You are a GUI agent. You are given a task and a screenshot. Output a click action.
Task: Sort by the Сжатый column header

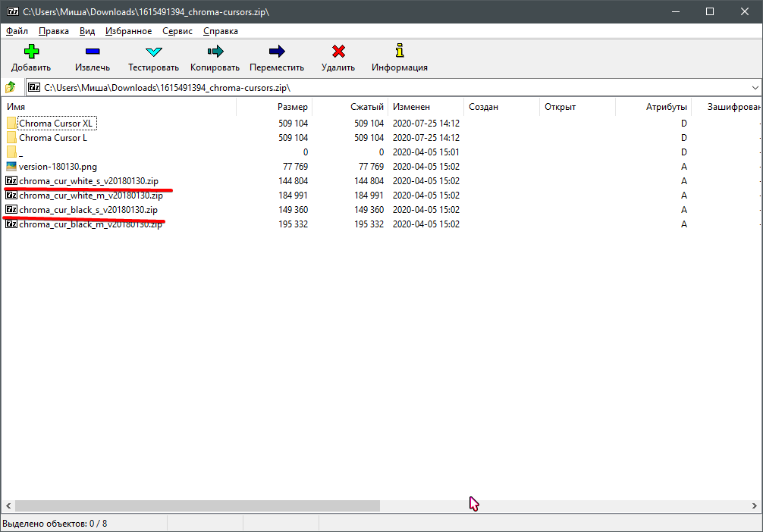click(350, 107)
